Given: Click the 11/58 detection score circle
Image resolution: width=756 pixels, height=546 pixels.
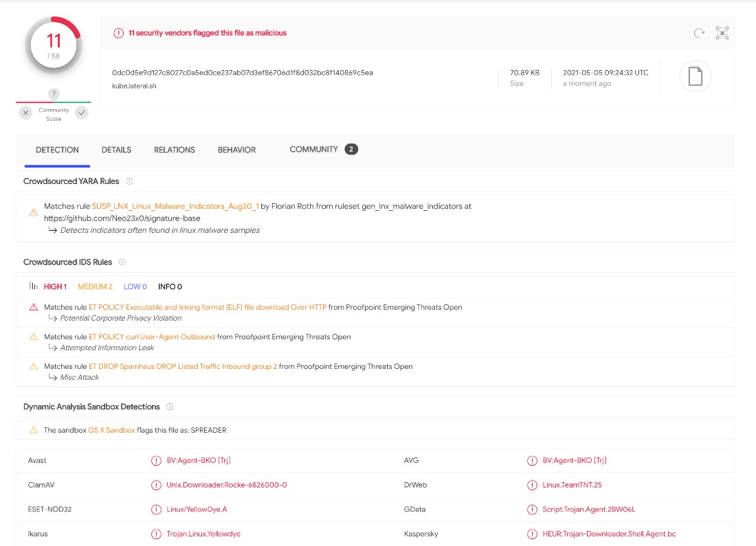Looking at the screenshot, I should tap(54, 45).
